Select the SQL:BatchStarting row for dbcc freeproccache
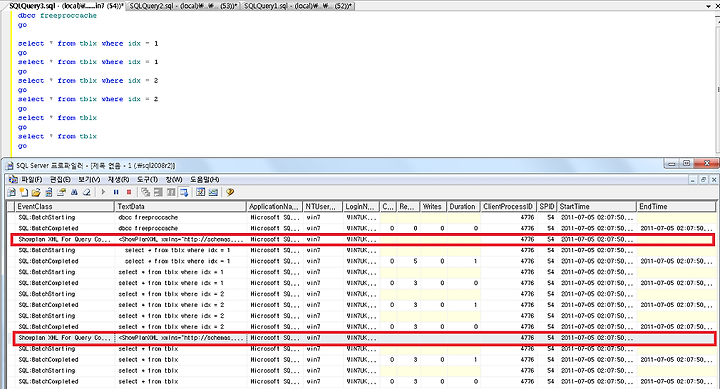Image resolution: width=720 pixels, height=389 pixels. pos(362,217)
